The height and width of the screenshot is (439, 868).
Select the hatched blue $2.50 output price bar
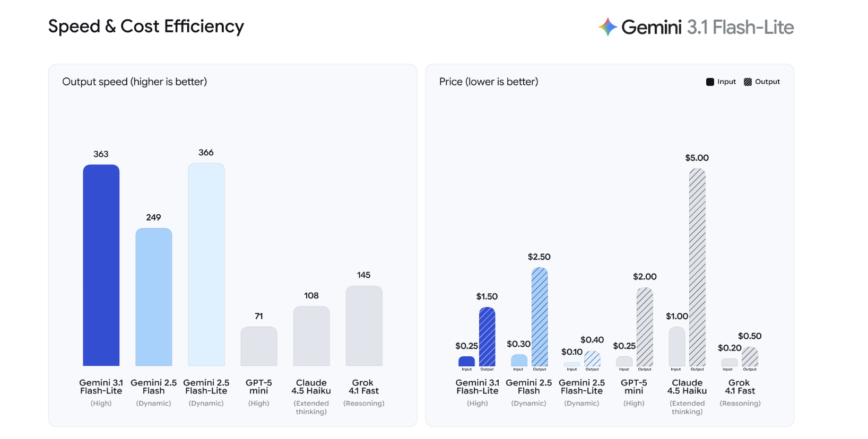tap(540, 317)
